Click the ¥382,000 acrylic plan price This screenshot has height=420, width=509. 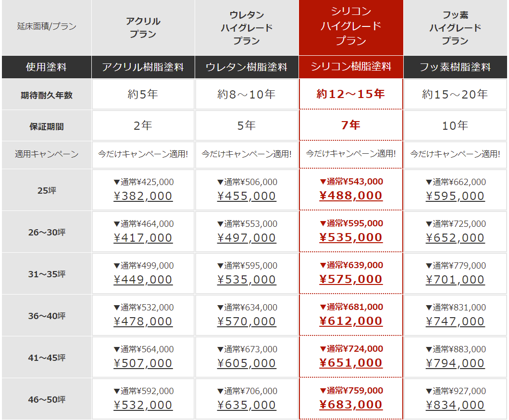(x=143, y=196)
